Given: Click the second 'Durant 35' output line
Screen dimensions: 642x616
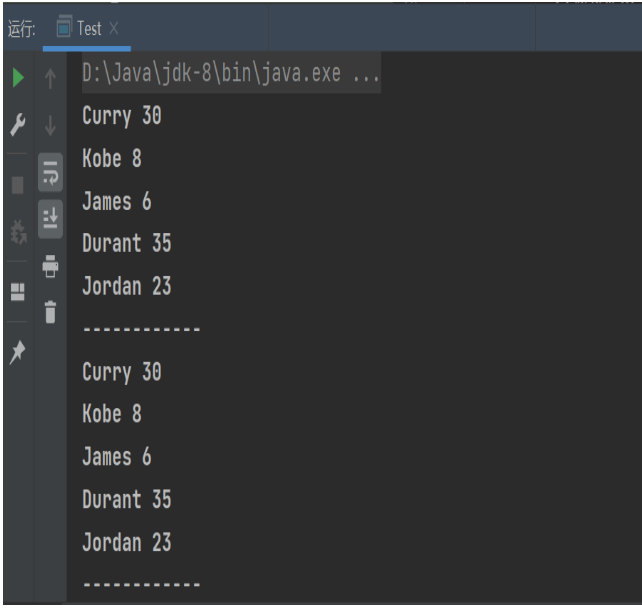Looking at the screenshot, I should 127,500.
